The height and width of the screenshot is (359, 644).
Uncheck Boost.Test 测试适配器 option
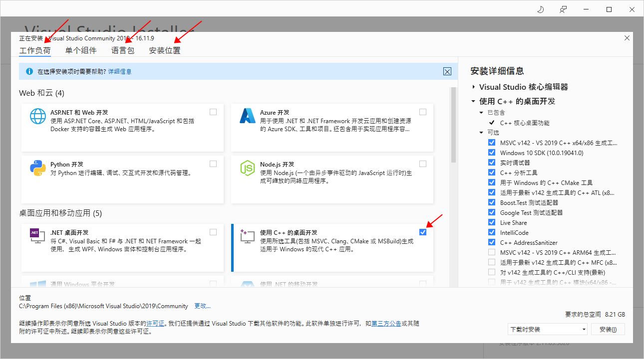[x=492, y=202]
